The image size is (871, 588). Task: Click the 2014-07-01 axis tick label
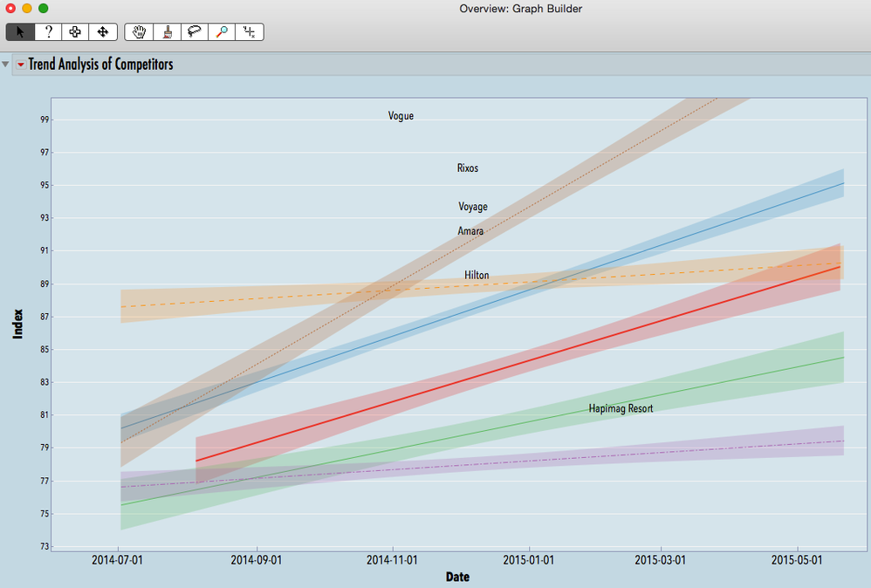[x=117, y=560]
